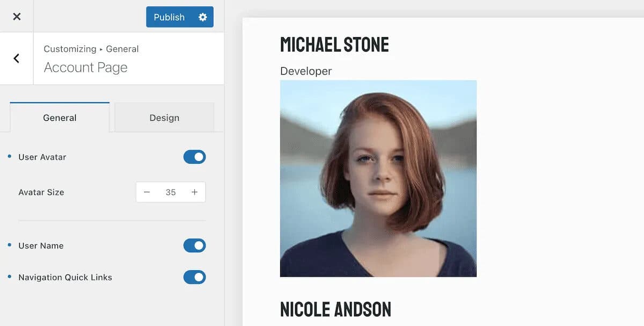644x326 pixels.
Task: Click the Nicole Andson heading
Action: [x=335, y=309]
